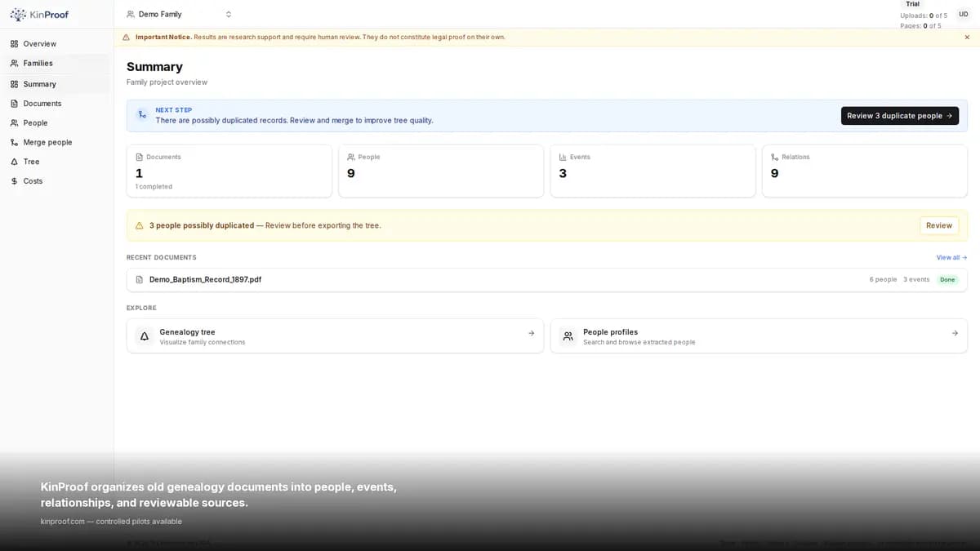Click the '3 events' text in the document row
This screenshot has width=980, height=551.
pos(916,279)
